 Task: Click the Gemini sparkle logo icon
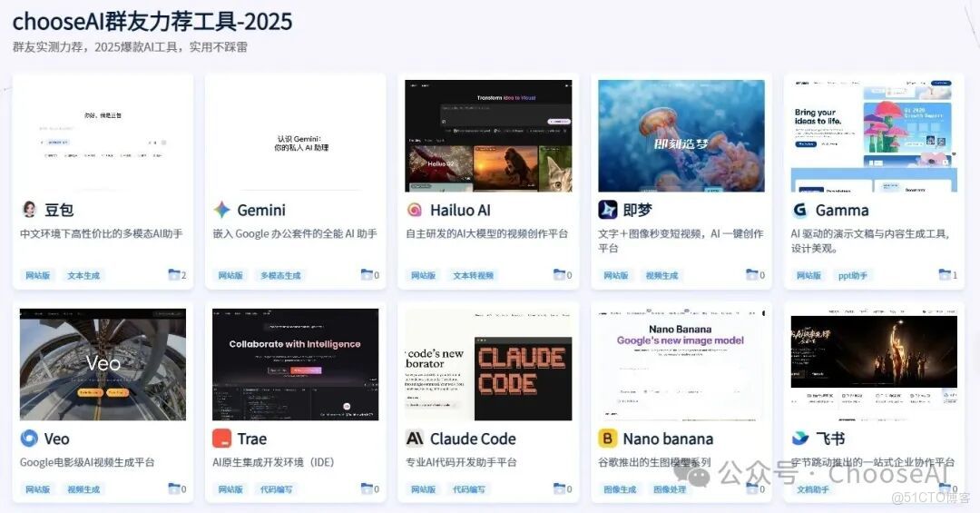222,210
